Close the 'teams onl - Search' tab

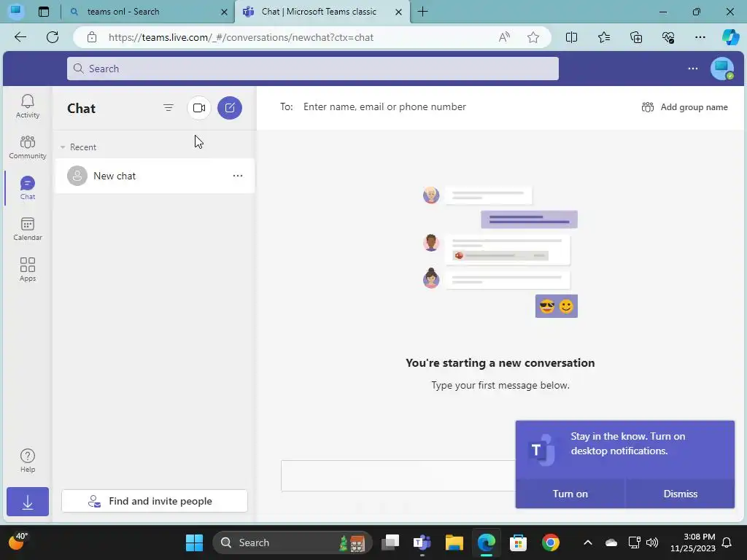[x=224, y=12]
